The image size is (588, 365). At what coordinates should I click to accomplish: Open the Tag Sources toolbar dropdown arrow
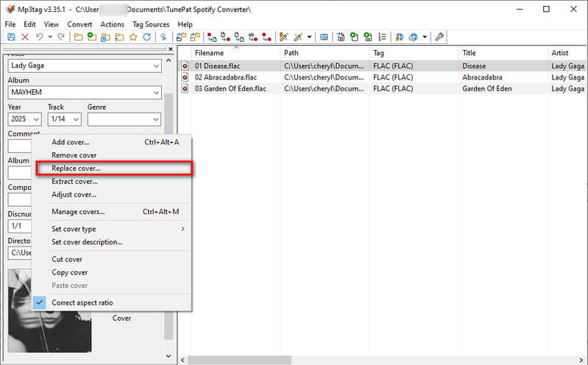[x=425, y=37]
